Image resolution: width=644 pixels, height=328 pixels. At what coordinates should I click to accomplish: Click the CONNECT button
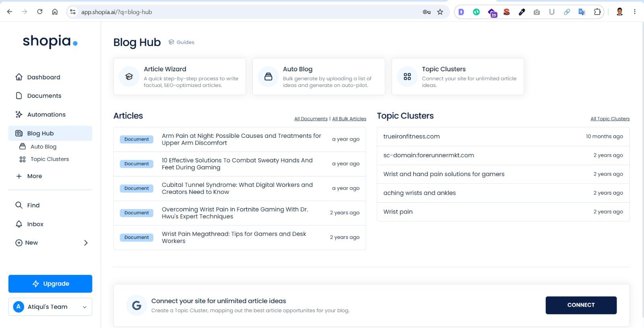point(581,305)
